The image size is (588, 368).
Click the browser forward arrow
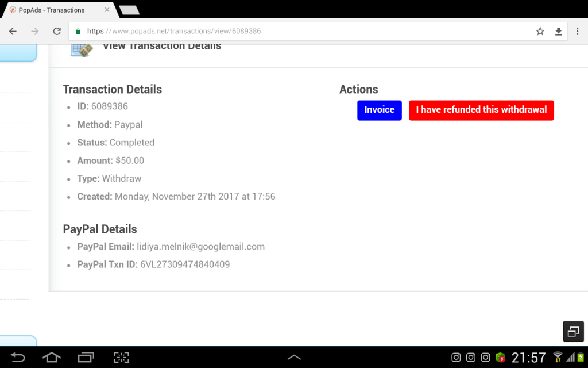coord(35,31)
